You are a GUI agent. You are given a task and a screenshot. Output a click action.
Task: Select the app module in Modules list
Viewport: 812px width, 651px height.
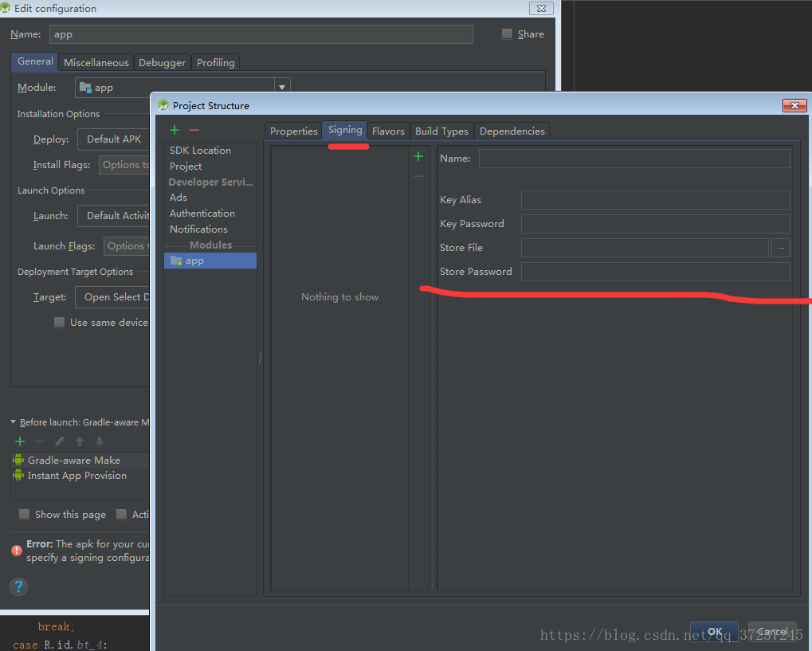click(x=210, y=261)
